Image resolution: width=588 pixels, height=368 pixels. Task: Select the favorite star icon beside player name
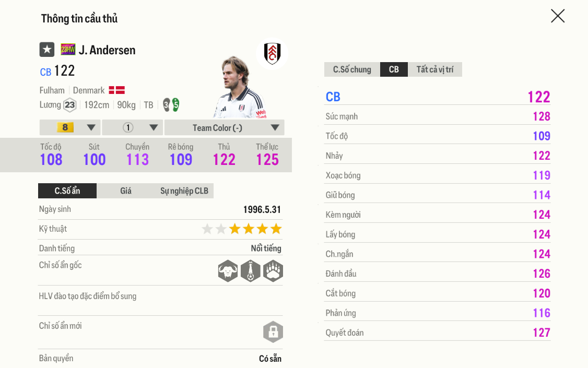(47, 49)
